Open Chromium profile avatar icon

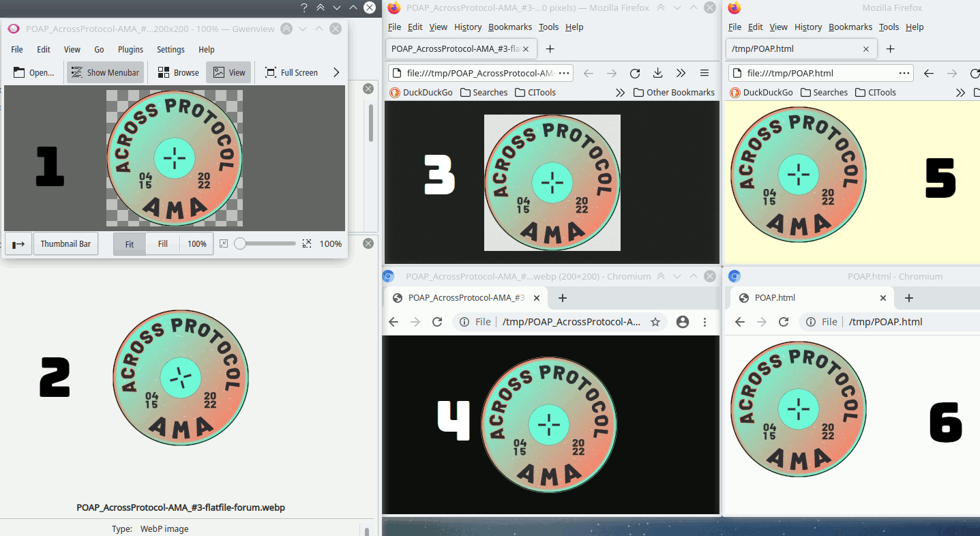(x=682, y=322)
